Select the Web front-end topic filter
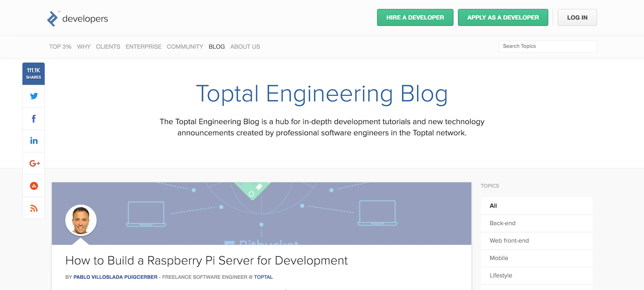The height and width of the screenshot is (290, 644). 537,241
